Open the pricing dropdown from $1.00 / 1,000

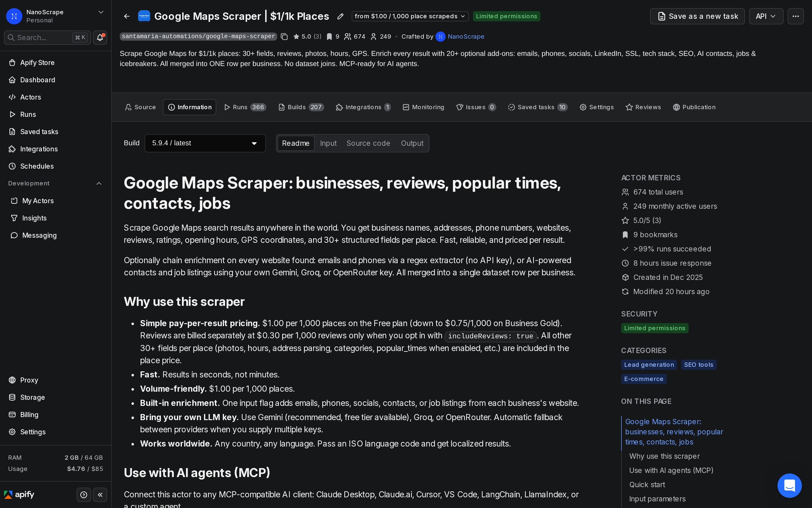tap(410, 16)
